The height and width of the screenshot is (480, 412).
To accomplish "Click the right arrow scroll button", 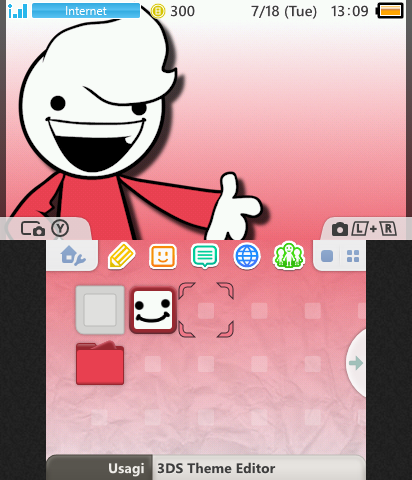I will (x=356, y=363).
